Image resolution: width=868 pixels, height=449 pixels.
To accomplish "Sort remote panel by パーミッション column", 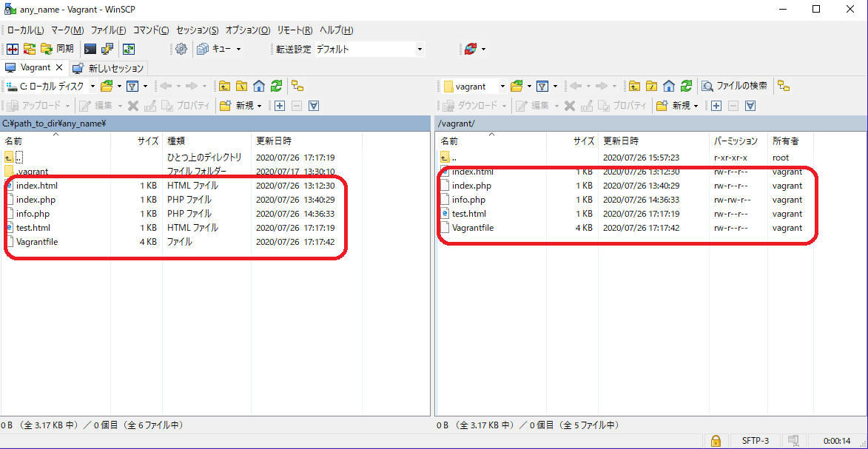I will [738, 141].
